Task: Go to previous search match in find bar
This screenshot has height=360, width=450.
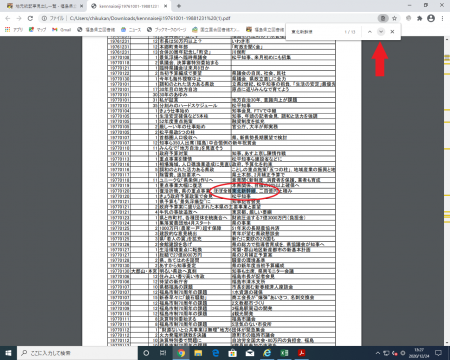Action: (x=370, y=32)
